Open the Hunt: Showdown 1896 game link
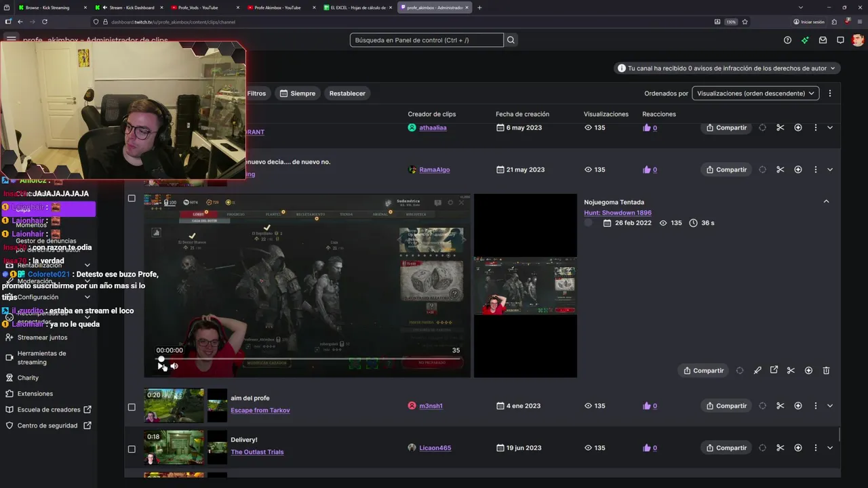This screenshot has width=868, height=488. click(x=618, y=213)
